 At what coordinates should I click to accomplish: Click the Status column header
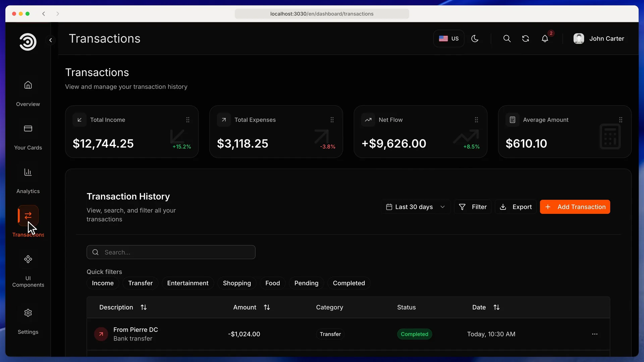click(x=406, y=307)
